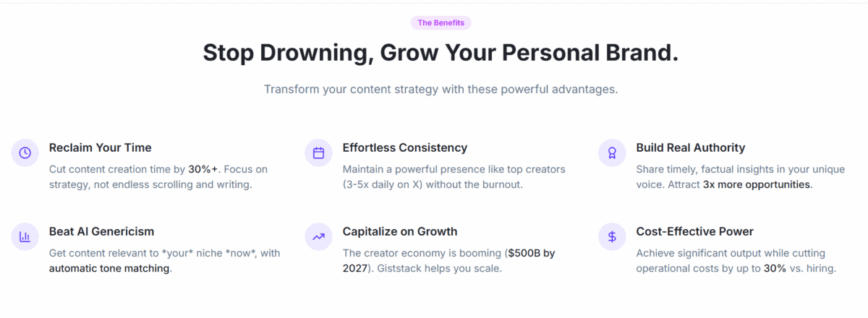This screenshot has height=318, width=868.
Task: Click the bar chart icon beside Beat AI Genericism
Action: 25,236
